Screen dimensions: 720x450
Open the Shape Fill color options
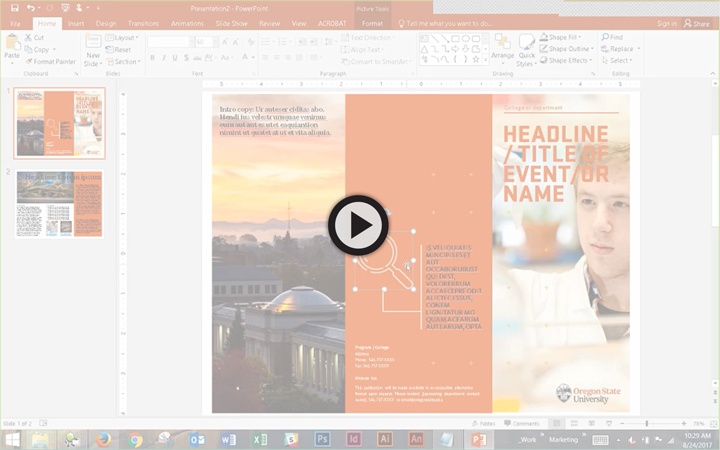[x=560, y=37]
